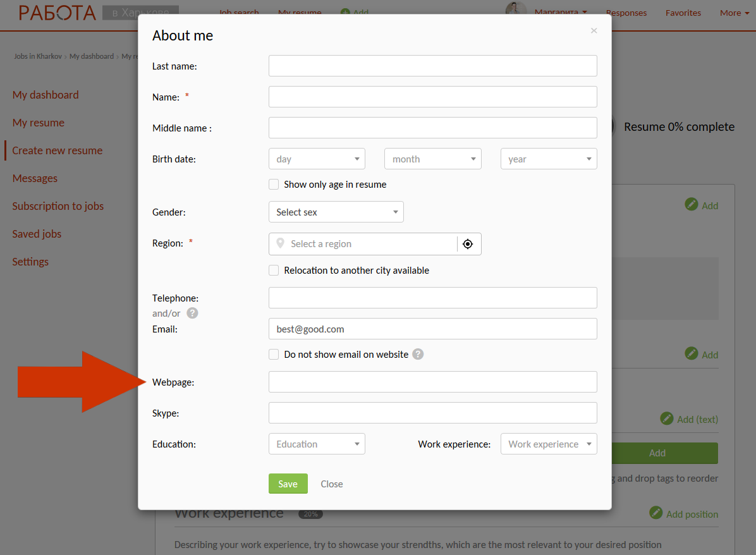Enable Show only age in resume
Screen dimensions: 756x555
coord(274,185)
